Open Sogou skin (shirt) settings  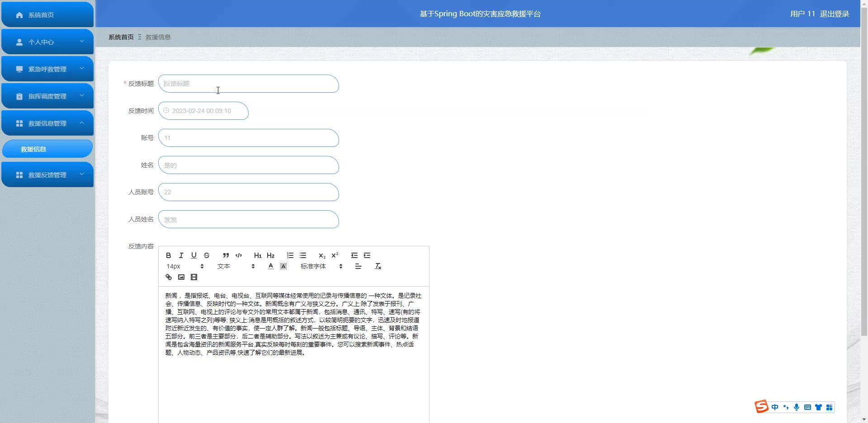point(818,407)
